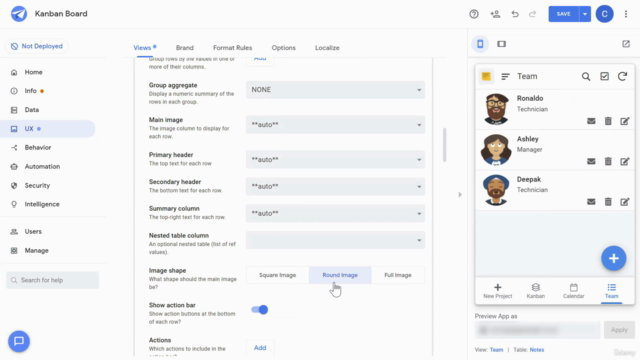The height and width of the screenshot is (360, 640).
Task: Click delete trash icon in Ronaldo's row
Action: coord(608,121)
